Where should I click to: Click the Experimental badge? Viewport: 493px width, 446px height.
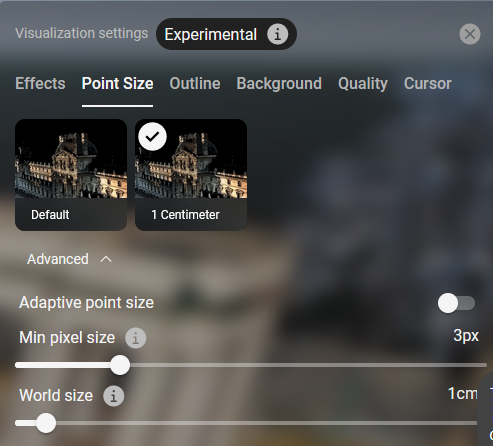point(226,34)
